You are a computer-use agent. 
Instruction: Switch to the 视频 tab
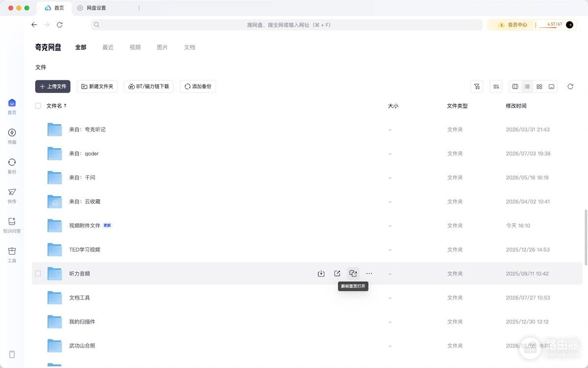click(135, 47)
